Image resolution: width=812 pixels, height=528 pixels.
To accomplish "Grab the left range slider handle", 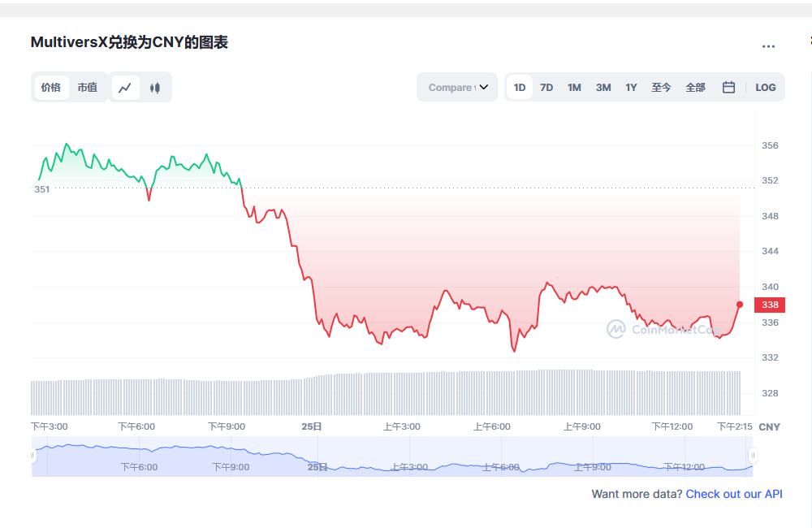I will coord(32,456).
